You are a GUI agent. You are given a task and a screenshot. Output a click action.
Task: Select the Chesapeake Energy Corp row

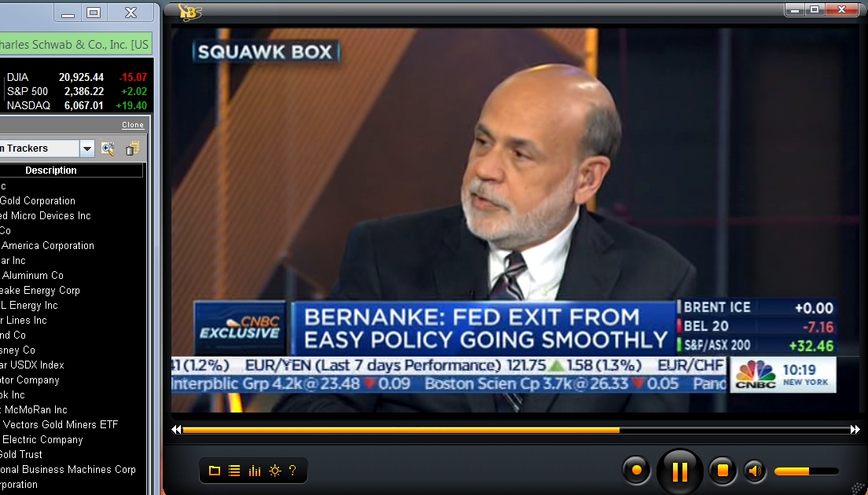point(72,291)
